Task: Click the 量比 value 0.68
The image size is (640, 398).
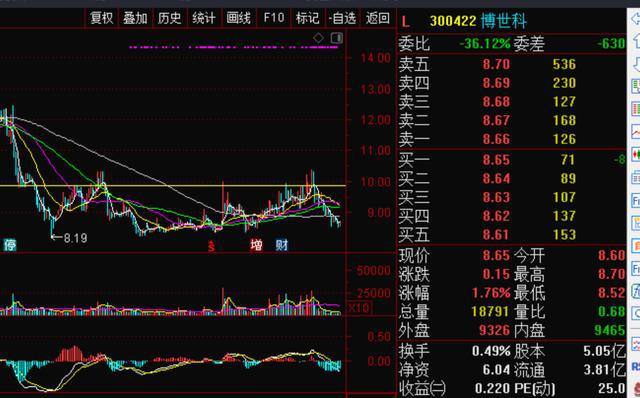Action: 611,312
